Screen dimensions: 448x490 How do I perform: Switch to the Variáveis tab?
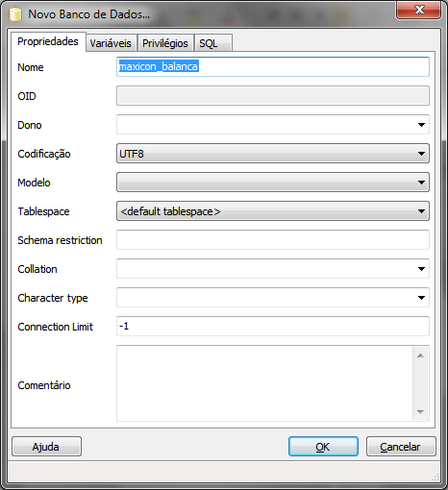coord(112,43)
